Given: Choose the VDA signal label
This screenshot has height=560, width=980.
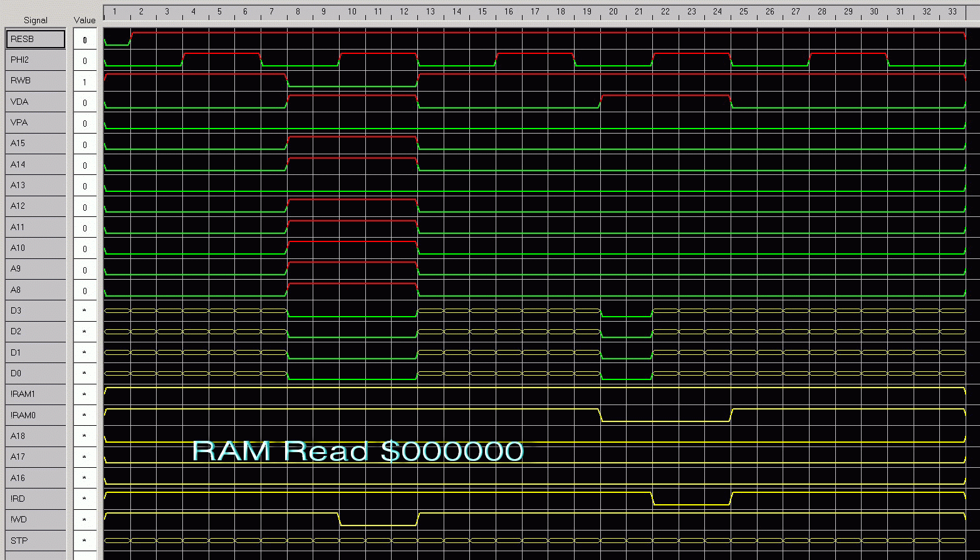Looking at the screenshot, I should [x=35, y=102].
